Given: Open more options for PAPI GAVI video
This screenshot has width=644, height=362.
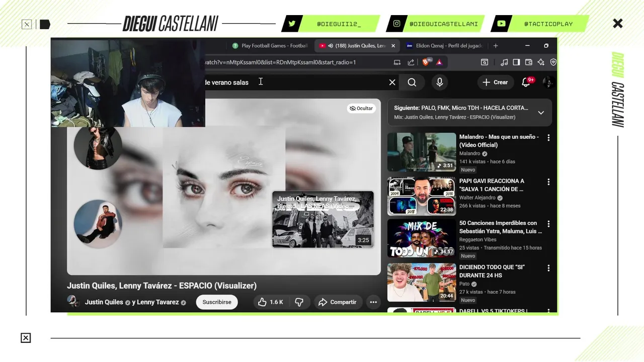Looking at the screenshot, I should (x=548, y=182).
